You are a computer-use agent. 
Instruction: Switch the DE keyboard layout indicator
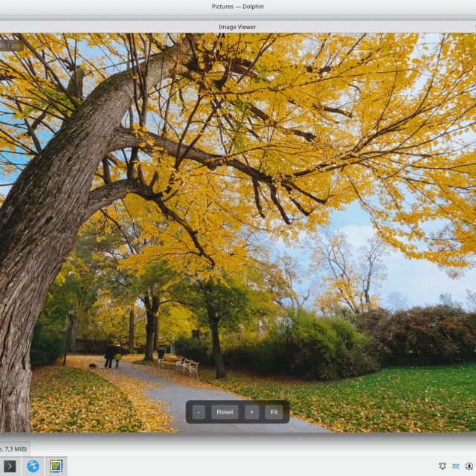(x=455, y=466)
